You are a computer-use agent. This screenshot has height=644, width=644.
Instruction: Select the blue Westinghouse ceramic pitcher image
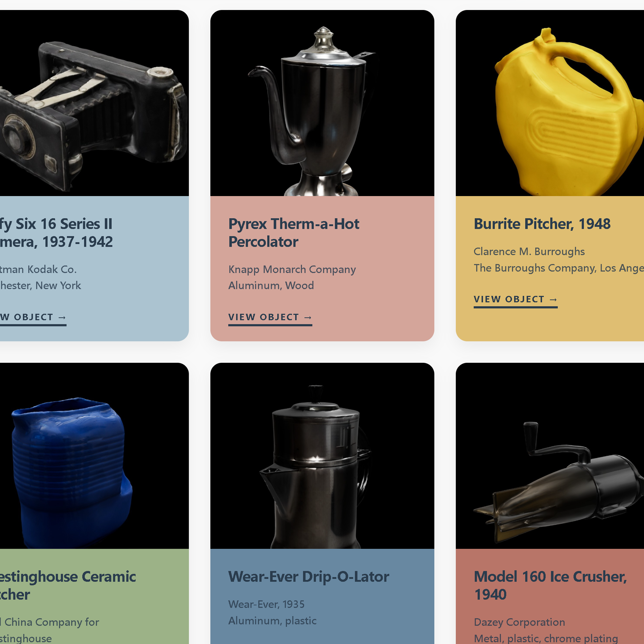point(94,456)
